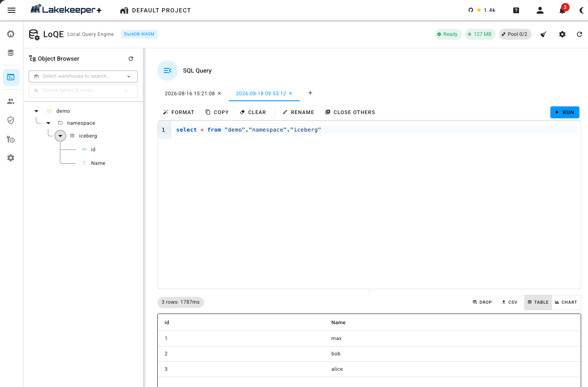Collapse the iceberg table node
The height and width of the screenshot is (387, 588).
click(60, 136)
